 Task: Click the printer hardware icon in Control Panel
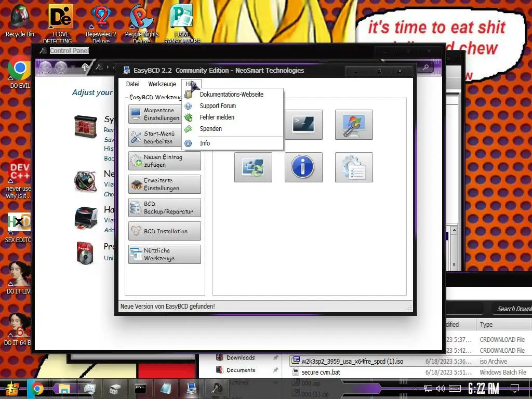(x=86, y=218)
